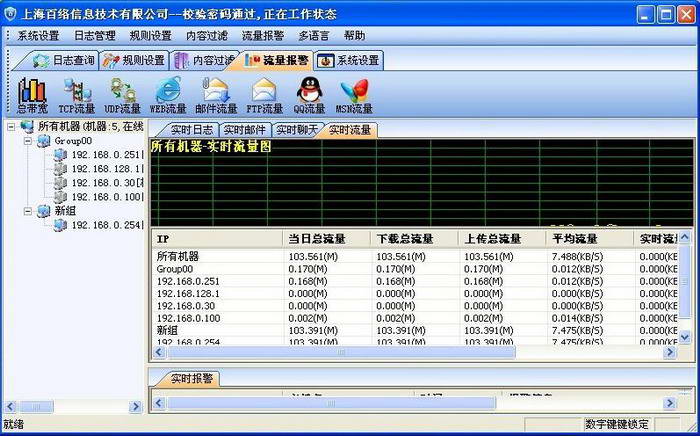The height and width of the screenshot is (436, 700).
Task: Sort by the 下载总流量 column header
Action: (x=415, y=239)
